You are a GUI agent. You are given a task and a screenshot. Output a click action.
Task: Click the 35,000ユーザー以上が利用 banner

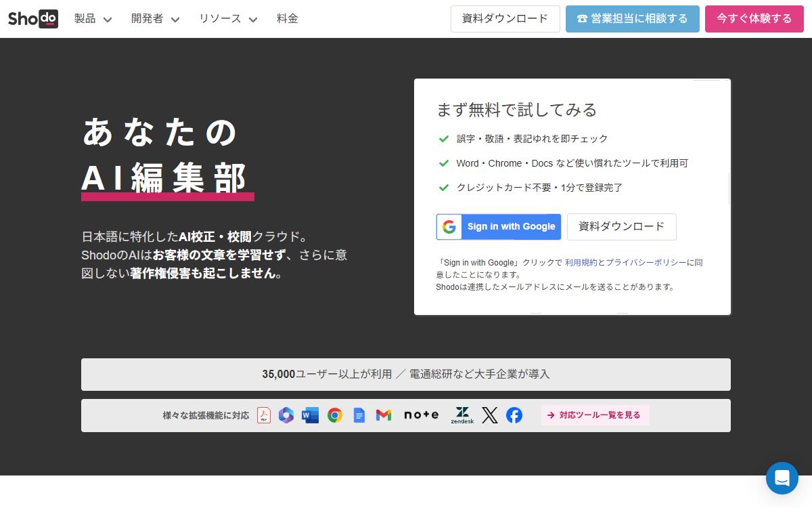[406, 375]
